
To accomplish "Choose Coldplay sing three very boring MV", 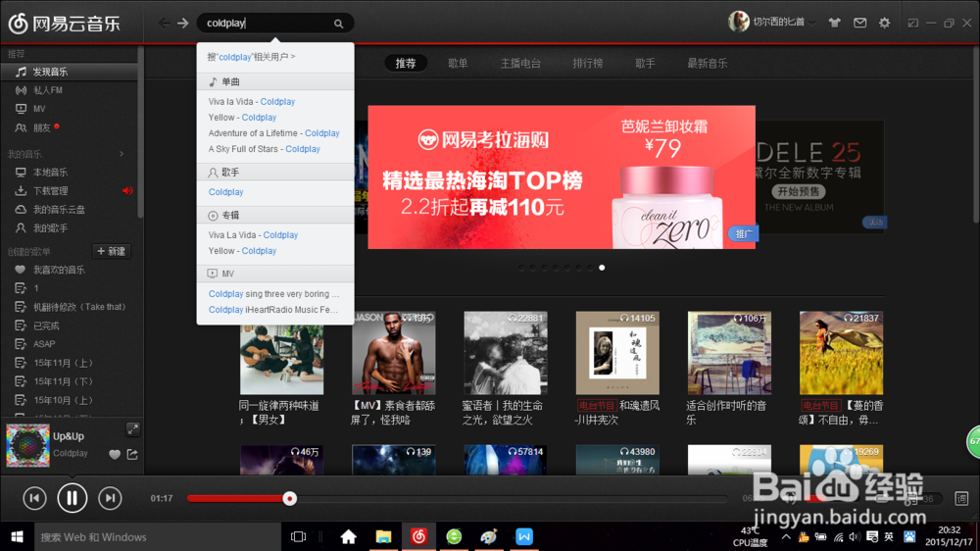I will (275, 294).
